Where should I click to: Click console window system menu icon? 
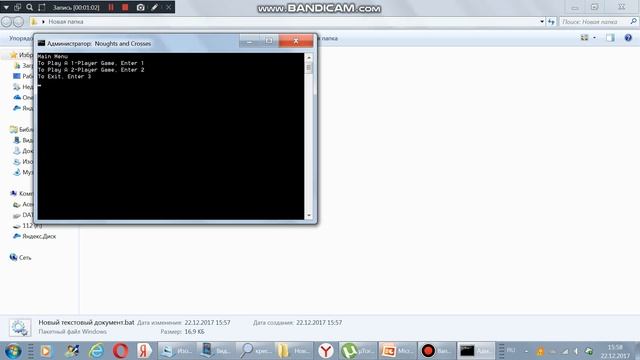41,43
